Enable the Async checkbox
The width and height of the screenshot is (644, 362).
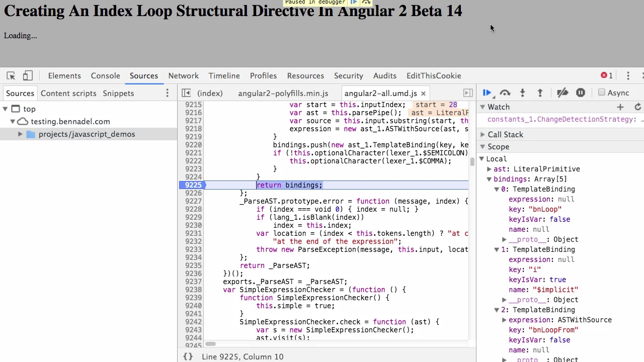[x=602, y=93]
